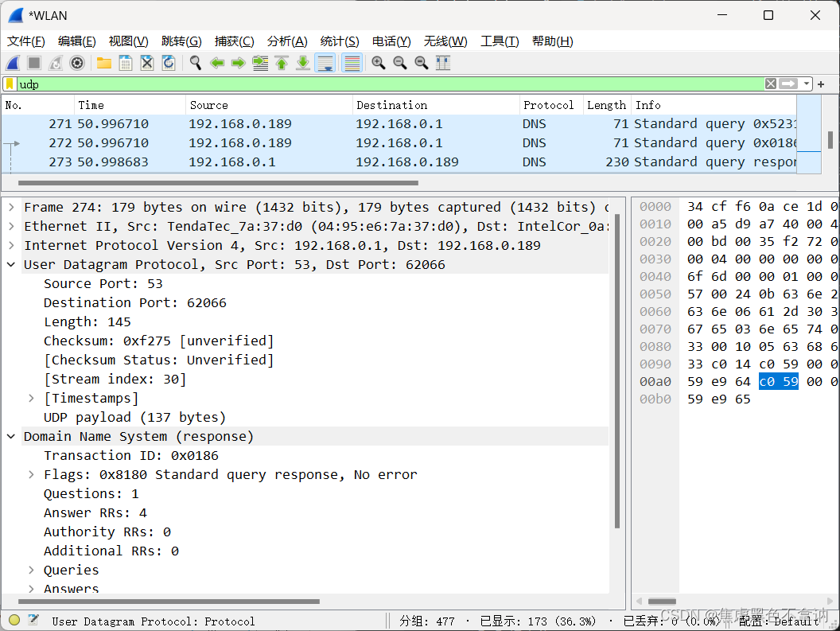Toggle packet list colorization

(x=351, y=63)
